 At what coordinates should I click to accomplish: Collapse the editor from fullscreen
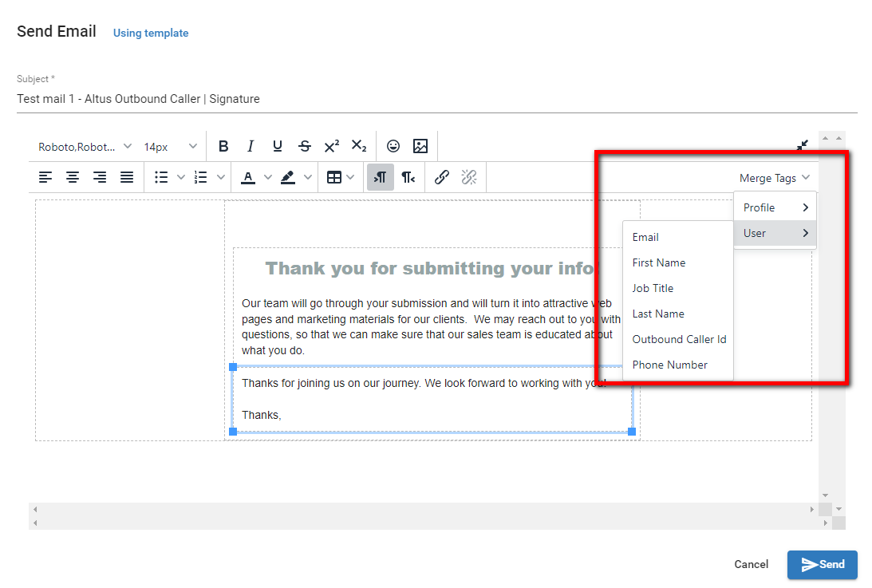click(x=802, y=146)
